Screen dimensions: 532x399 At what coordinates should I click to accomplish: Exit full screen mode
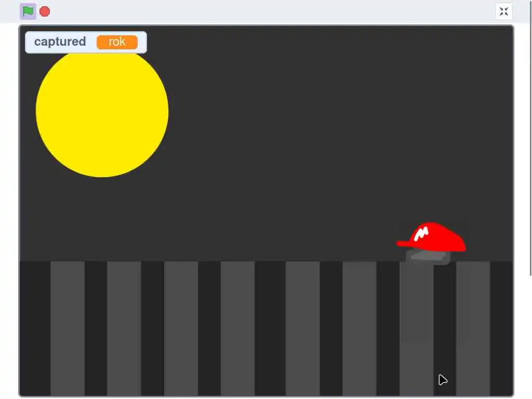coord(504,11)
